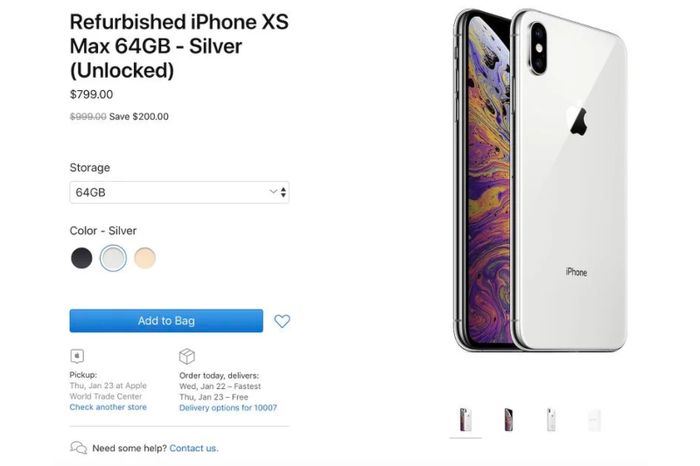
Task: Click the chevron in the storage selector
Action: (x=273, y=192)
